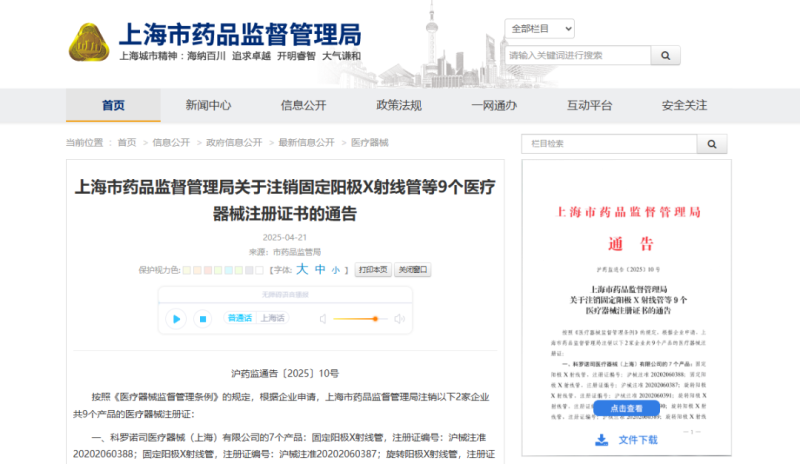Go to the 政策法规 navigation tab
This screenshot has width=800, height=464.
(x=398, y=105)
